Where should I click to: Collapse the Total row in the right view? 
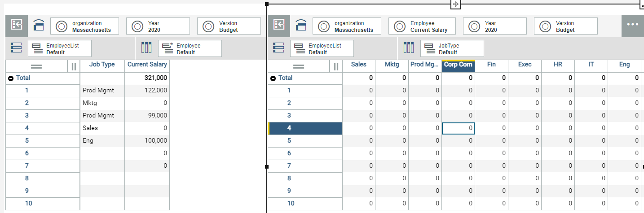273,78
